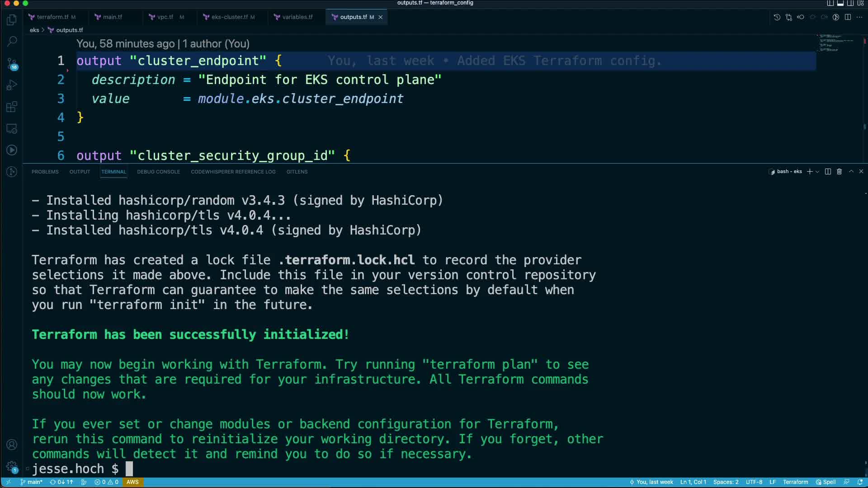
Task: Toggle secondary side bar layout button
Action: (850, 3)
